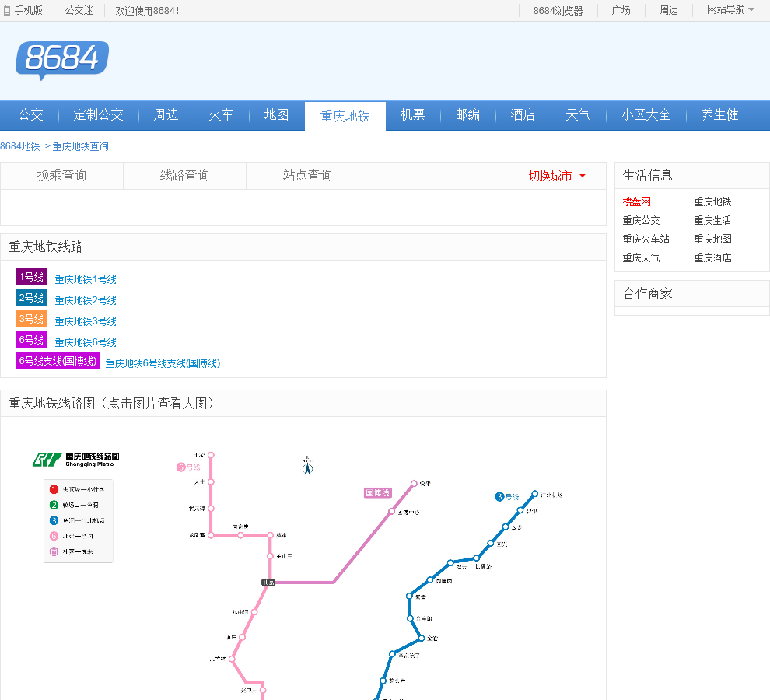Screen dimensions: 770x700
Task: Switch to the 站点查询 tab
Action: 307,175
